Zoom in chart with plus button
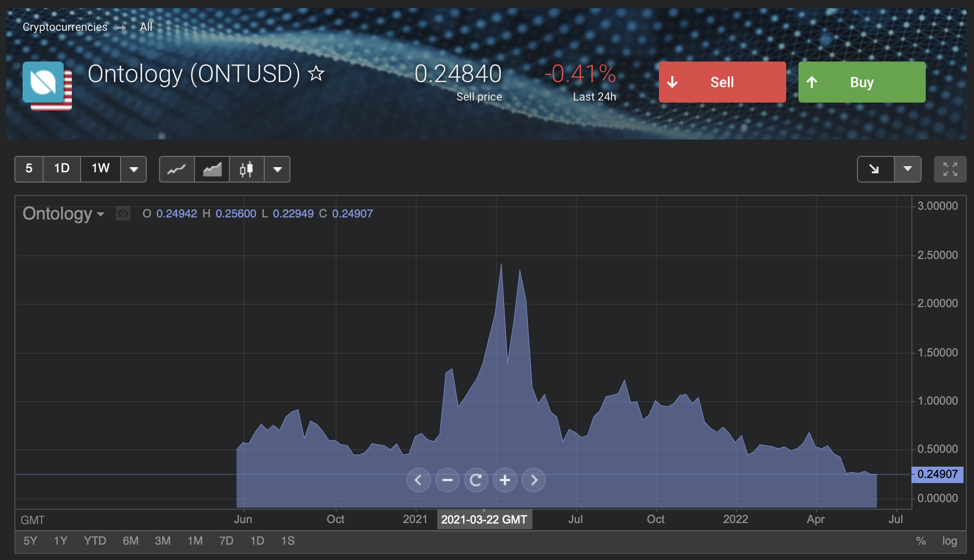Image resolution: width=974 pixels, height=560 pixels. pyautogui.click(x=505, y=480)
